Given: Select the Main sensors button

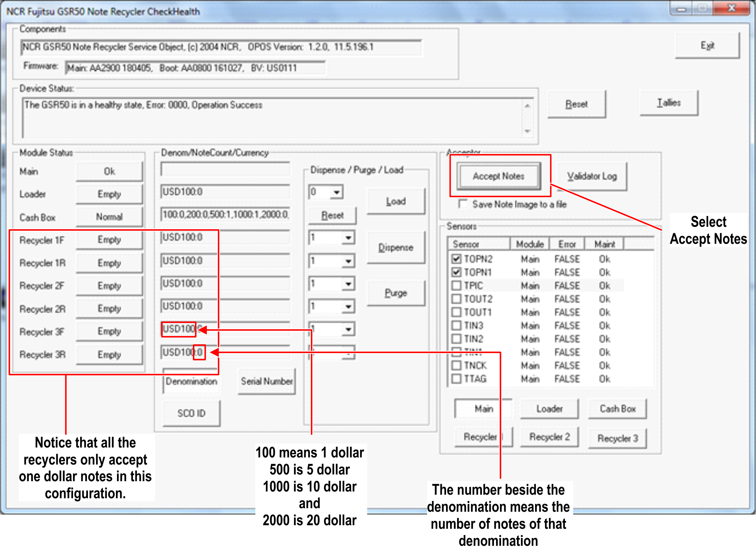Looking at the screenshot, I should pos(484,409).
